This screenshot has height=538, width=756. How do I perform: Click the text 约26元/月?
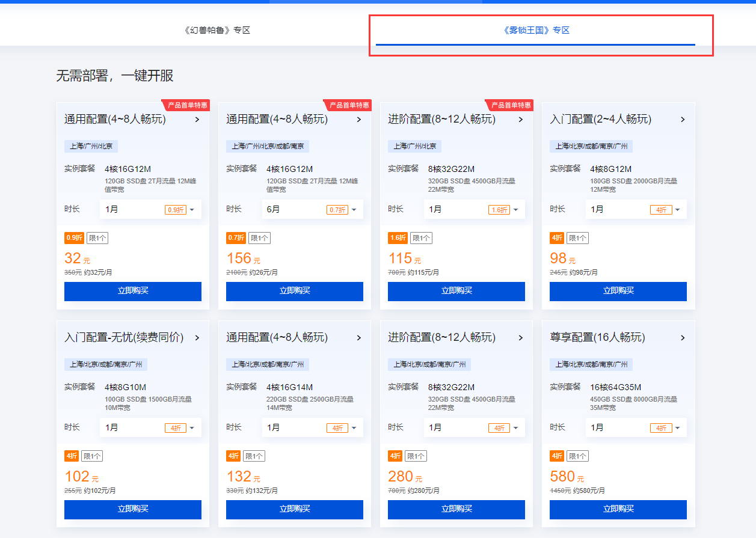click(x=264, y=272)
